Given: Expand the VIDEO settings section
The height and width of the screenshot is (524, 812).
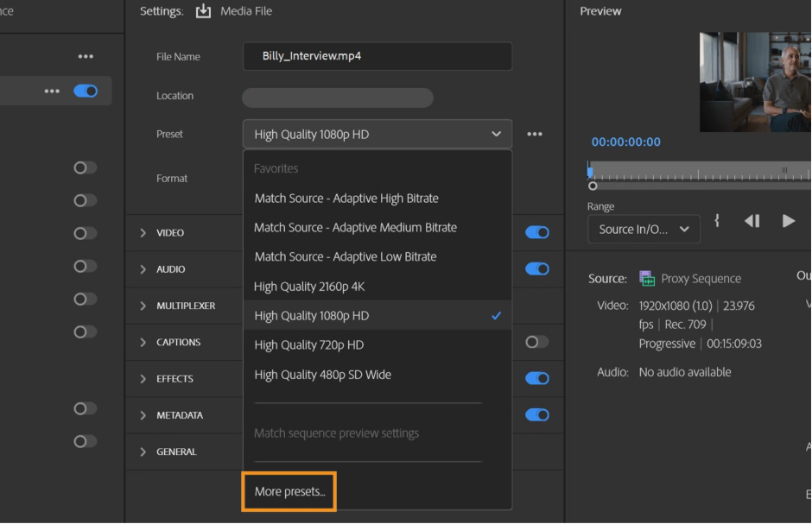Looking at the screenshot, I should tap(143, 233).
